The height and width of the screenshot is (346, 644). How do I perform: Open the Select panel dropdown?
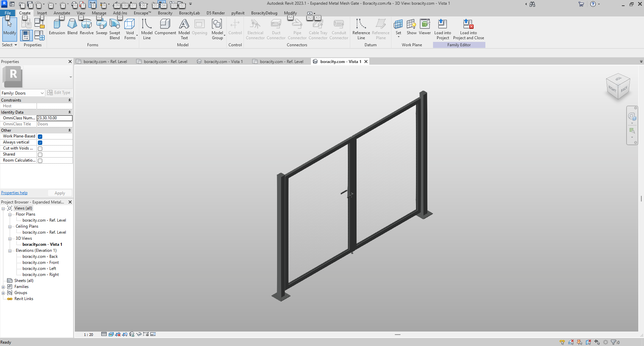click(x=9, y=45)
